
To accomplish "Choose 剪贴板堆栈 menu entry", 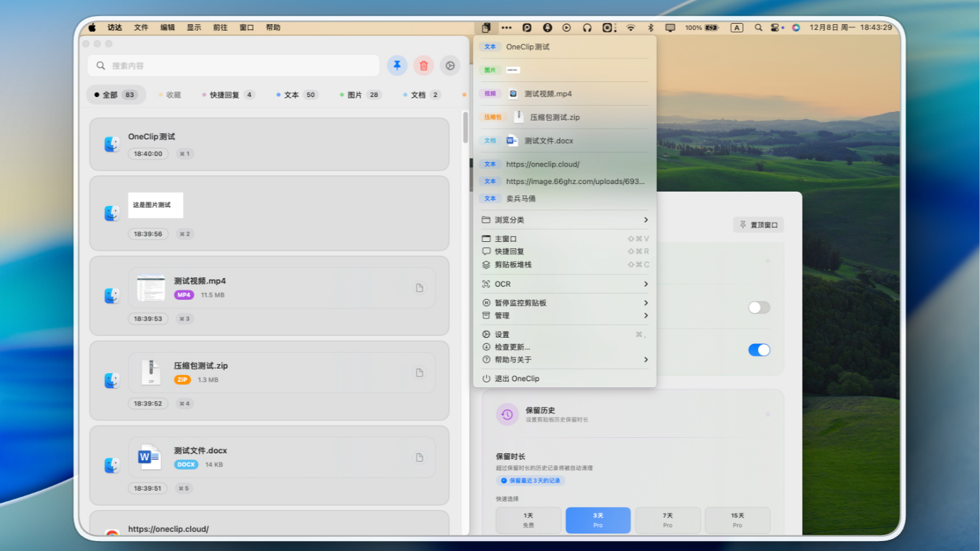I will point(565,264).
